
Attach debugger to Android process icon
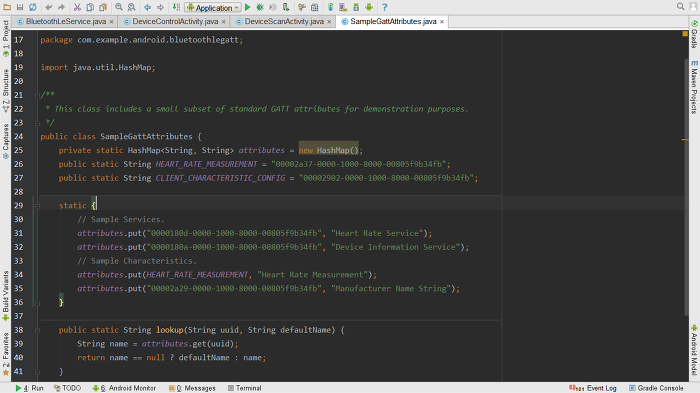click(x=286, y=7)
